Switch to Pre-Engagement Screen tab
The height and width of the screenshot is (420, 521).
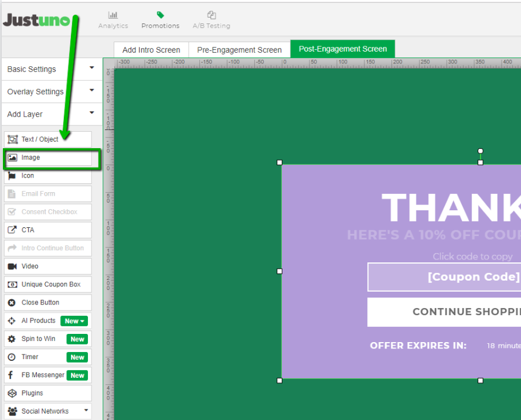(x=239, y=50)
